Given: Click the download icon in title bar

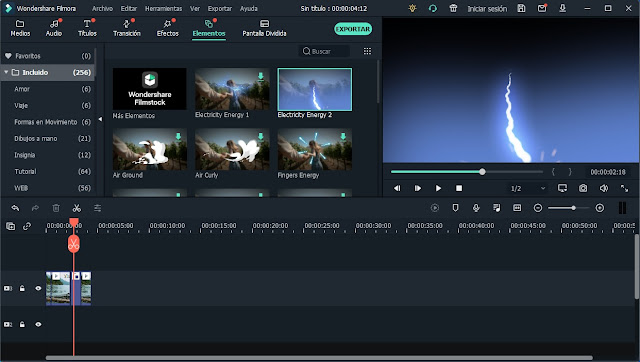Looking at the screenshot, I should point(562,8).
